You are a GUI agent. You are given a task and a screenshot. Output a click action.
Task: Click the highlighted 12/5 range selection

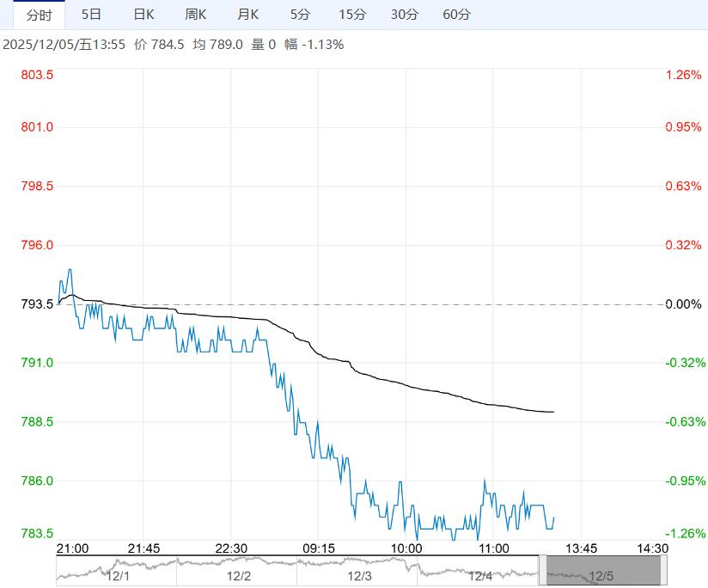pyautogui.click(x=603, y=571)
